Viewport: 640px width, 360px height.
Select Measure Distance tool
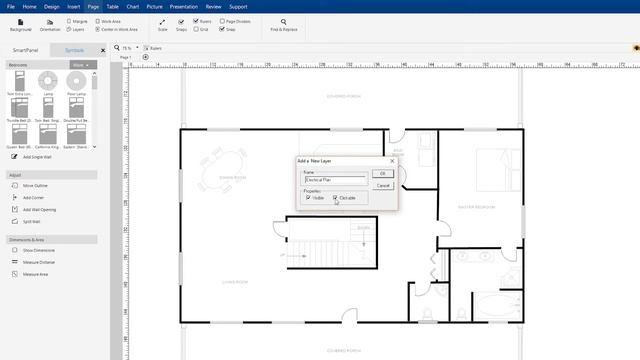(x=33, y=262)
